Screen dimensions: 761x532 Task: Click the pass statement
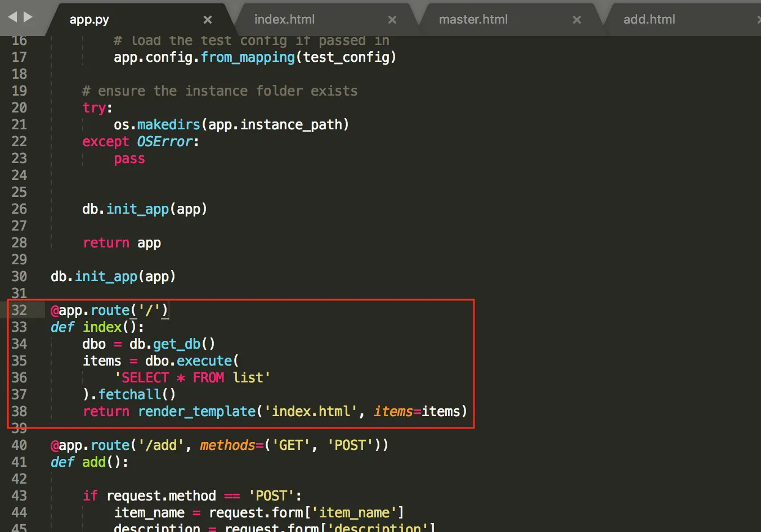coord(129,159)
